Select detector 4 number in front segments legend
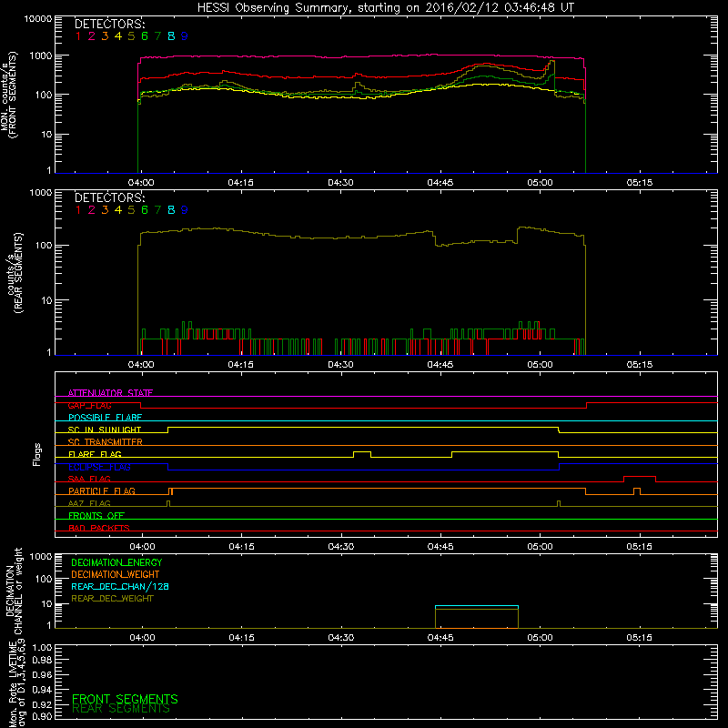The image size is (728, 728). 118,36
